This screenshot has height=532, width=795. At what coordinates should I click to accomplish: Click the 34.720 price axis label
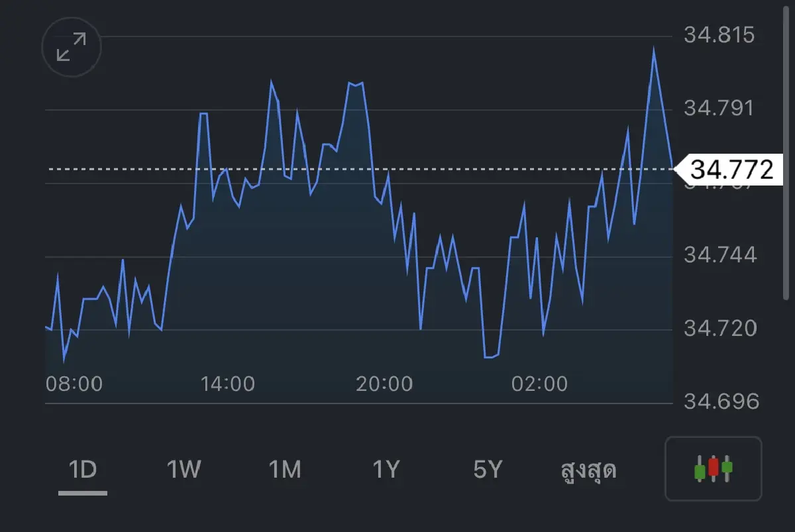pos(719,329)
